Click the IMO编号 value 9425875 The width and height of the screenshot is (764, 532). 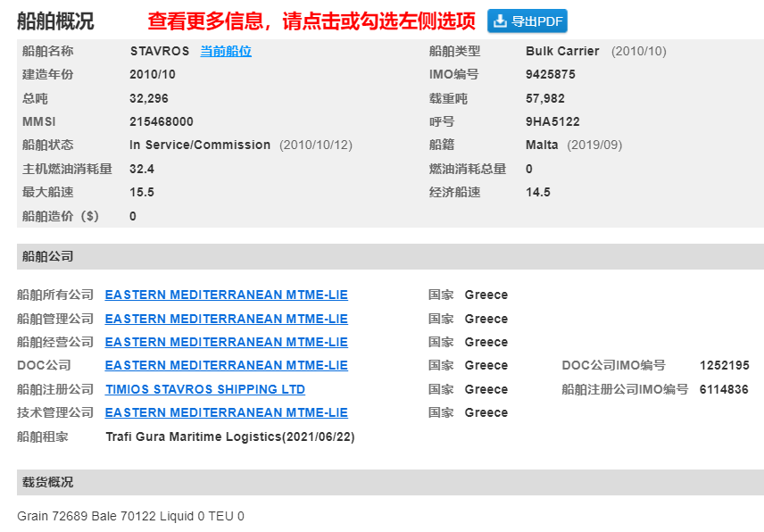[548, 74]
